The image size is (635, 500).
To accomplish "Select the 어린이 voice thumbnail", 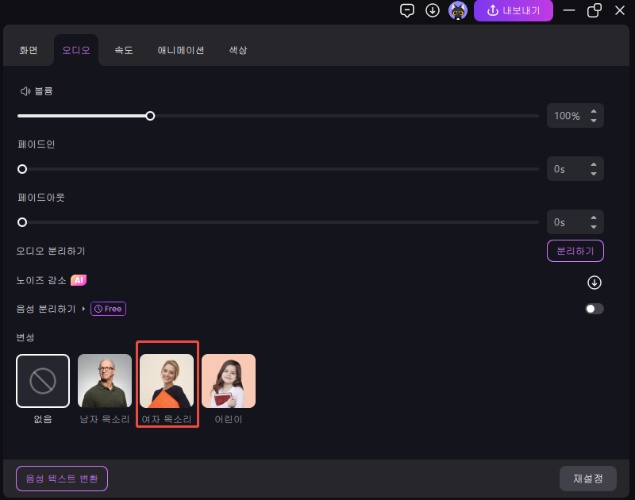I will (x=229, y=381).
